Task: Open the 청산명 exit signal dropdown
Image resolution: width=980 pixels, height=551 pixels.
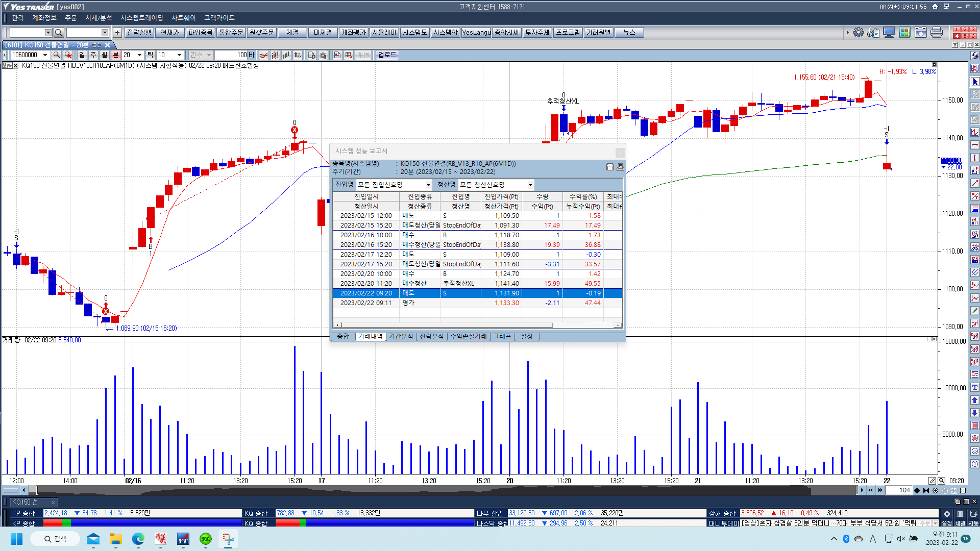Action: tap(530, 185)
